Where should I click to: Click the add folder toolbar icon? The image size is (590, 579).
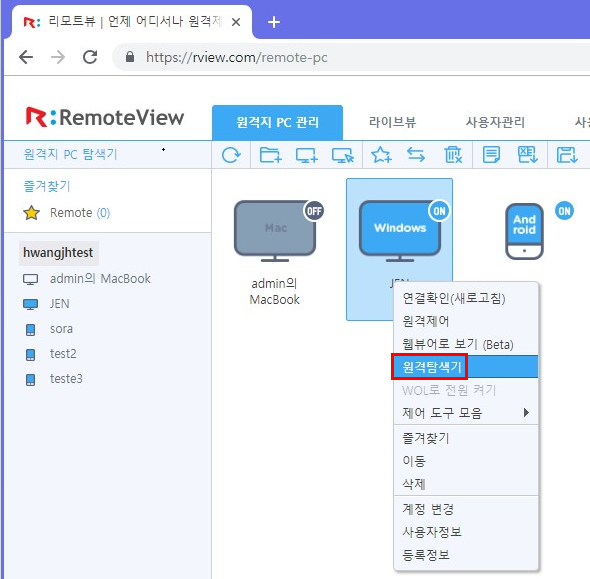coord(270,155)
